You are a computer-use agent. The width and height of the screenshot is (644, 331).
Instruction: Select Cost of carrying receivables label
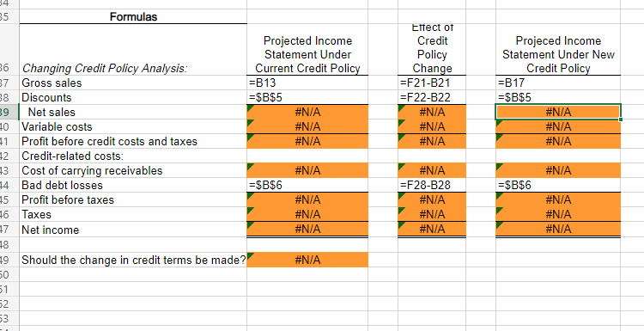pos(92,170)
